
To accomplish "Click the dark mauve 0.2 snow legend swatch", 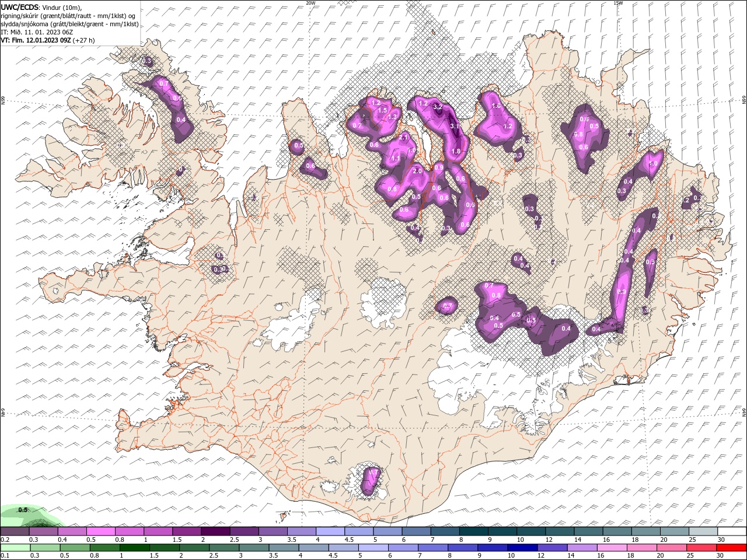I will click(15, 531).
